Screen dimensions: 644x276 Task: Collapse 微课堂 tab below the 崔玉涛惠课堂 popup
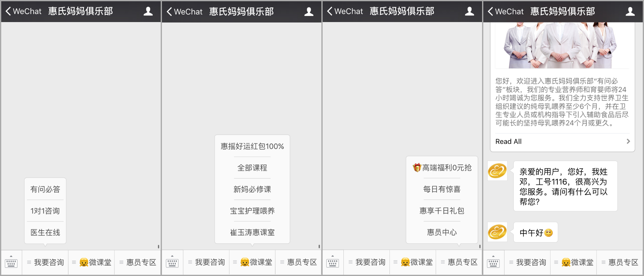(252, 262)
